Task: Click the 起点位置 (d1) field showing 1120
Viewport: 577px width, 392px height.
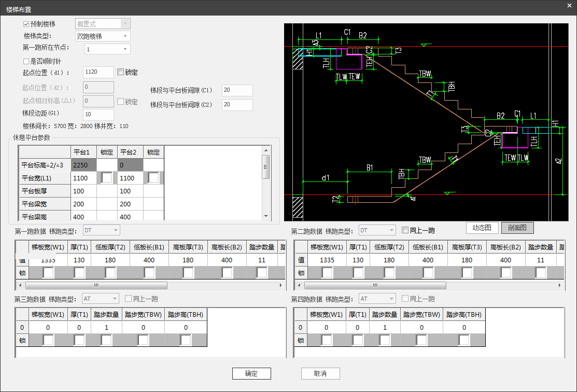Action: (98, 73)
